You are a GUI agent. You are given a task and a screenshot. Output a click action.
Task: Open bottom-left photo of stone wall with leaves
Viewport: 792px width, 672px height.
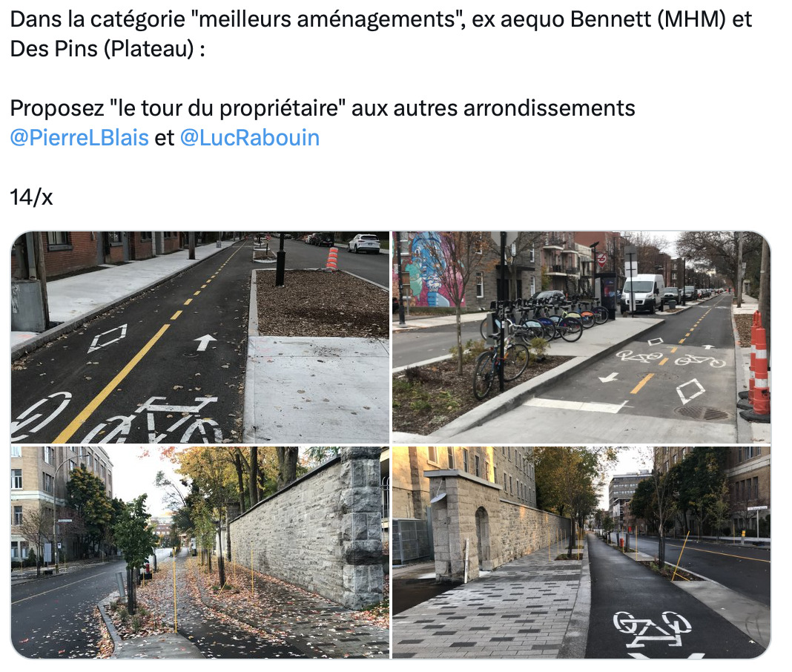coord(200,553)
